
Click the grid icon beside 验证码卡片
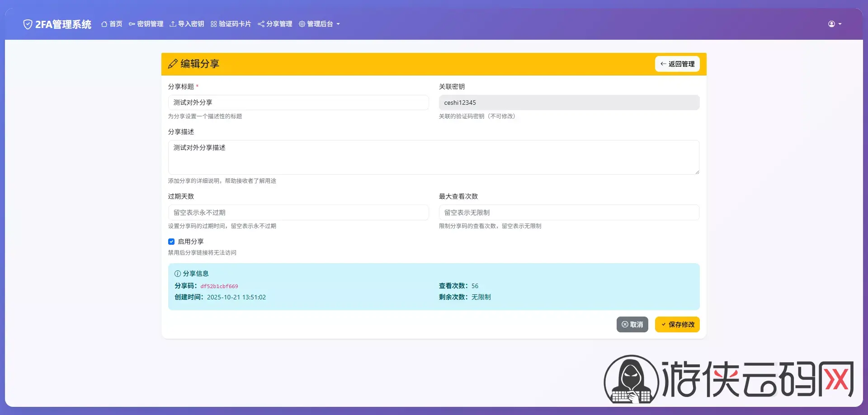214,24
